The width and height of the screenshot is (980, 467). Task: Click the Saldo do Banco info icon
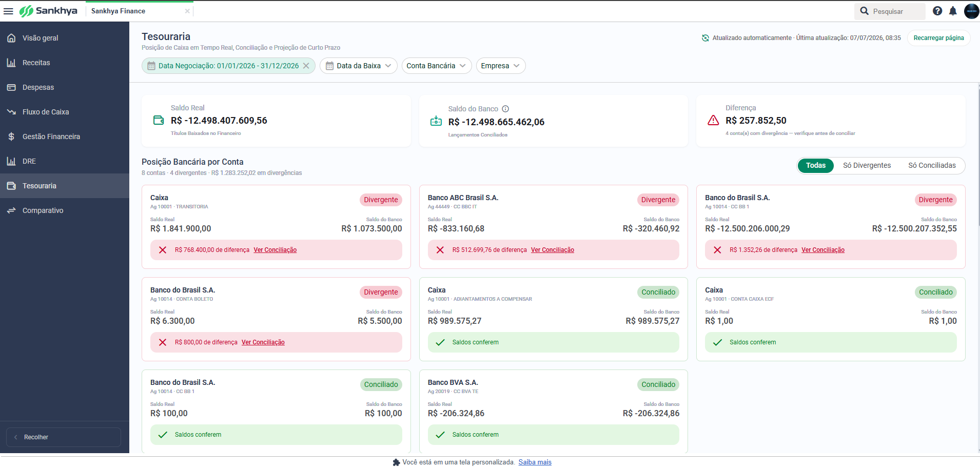[x=505, y=109]
